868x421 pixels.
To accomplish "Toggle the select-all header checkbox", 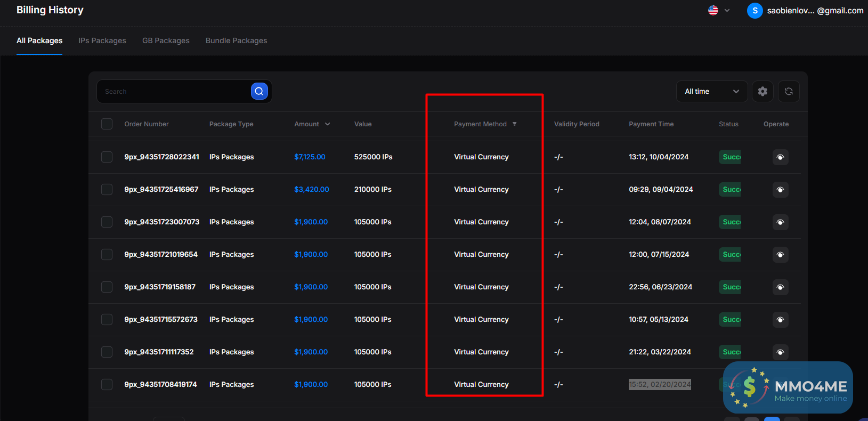I will click(x=107, y=124).
